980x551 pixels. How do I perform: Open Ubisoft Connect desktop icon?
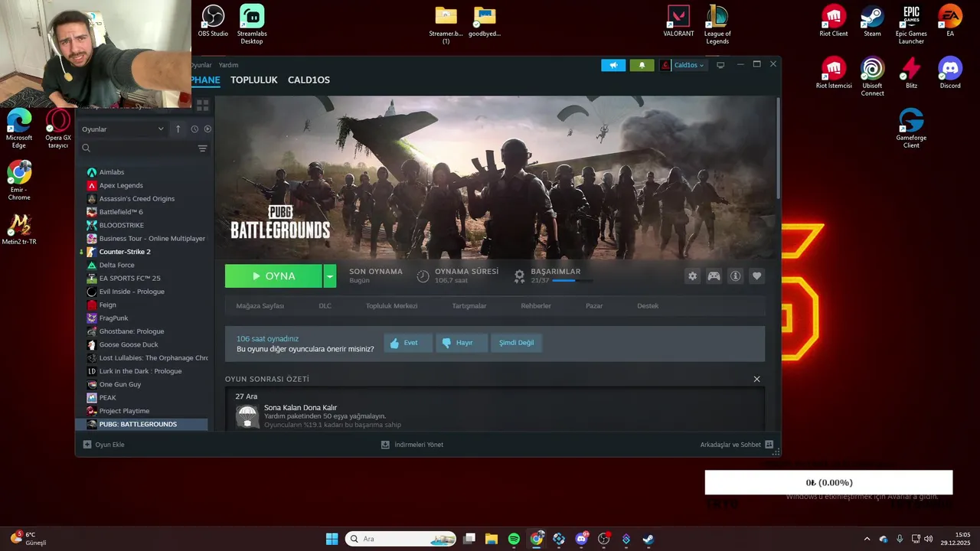coord(872,77)
